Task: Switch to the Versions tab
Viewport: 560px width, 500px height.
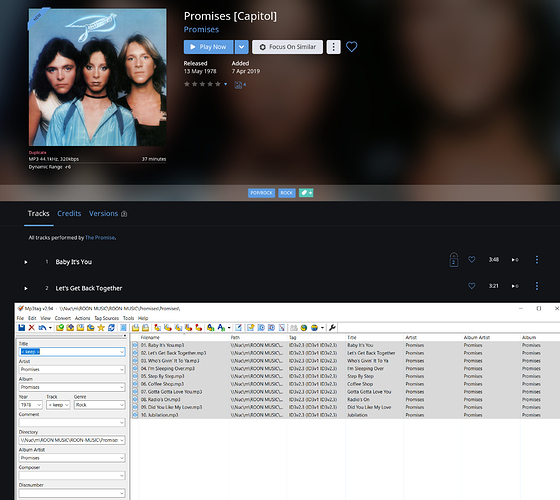Action: click(x=103, y=214)
